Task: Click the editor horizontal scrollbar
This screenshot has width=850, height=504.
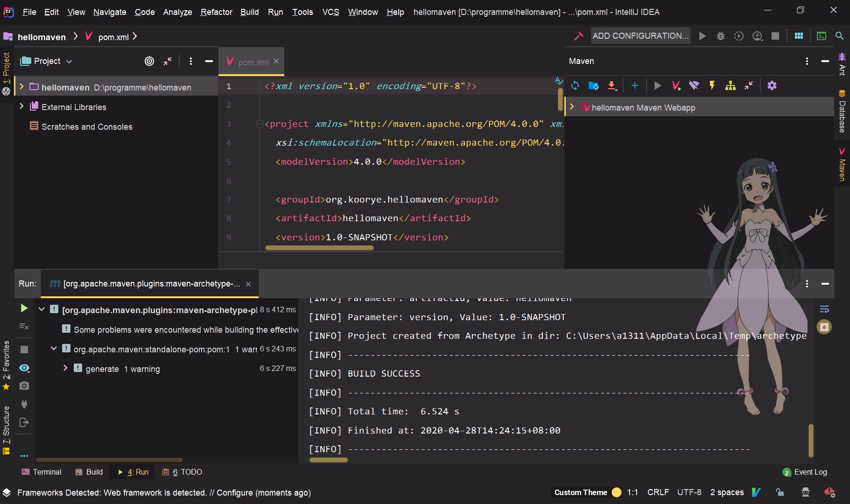Action: coord(319,248)
